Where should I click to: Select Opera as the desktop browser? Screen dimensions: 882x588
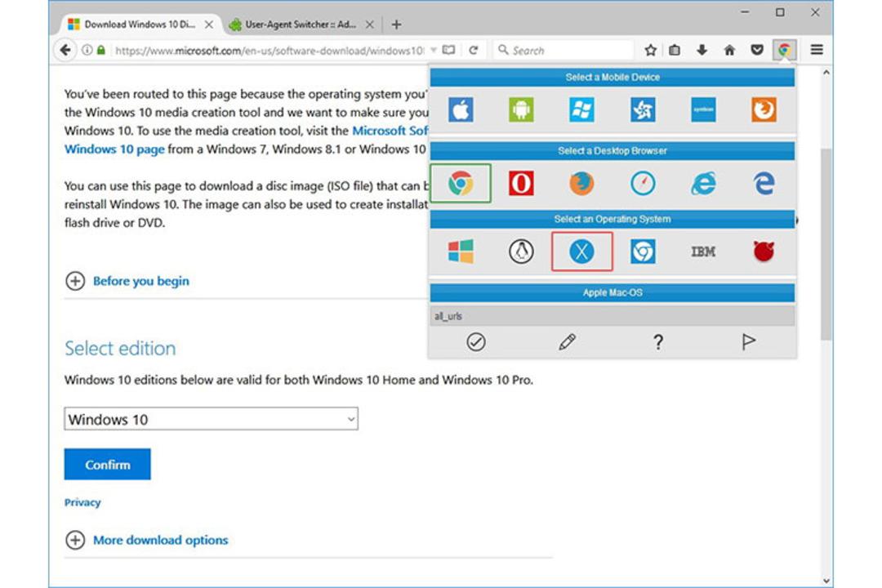pos(521,184)
